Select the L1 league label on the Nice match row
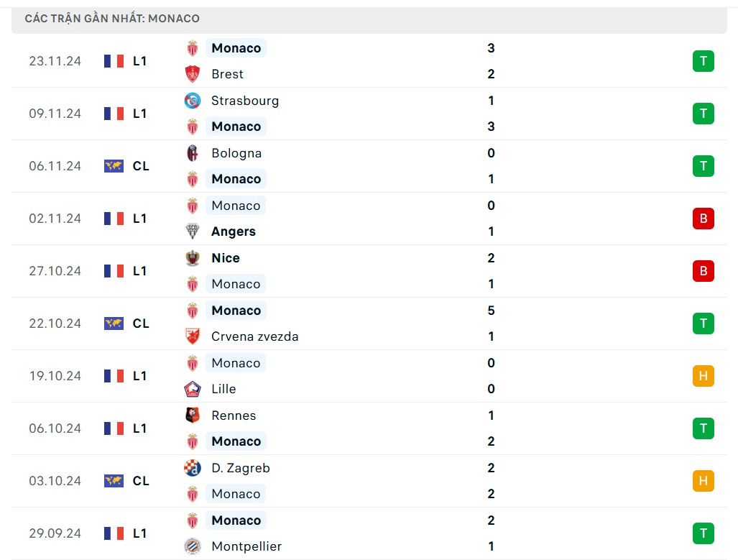Image resolution: width=738 pixels, height=560 pixels. click(140, 271)
